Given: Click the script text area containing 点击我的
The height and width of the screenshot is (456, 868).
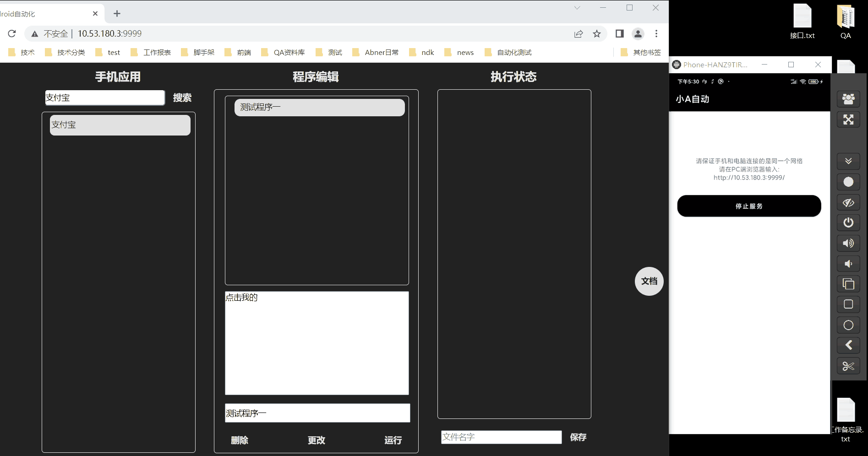Looking at the screenshot, I should pos(317,343).
